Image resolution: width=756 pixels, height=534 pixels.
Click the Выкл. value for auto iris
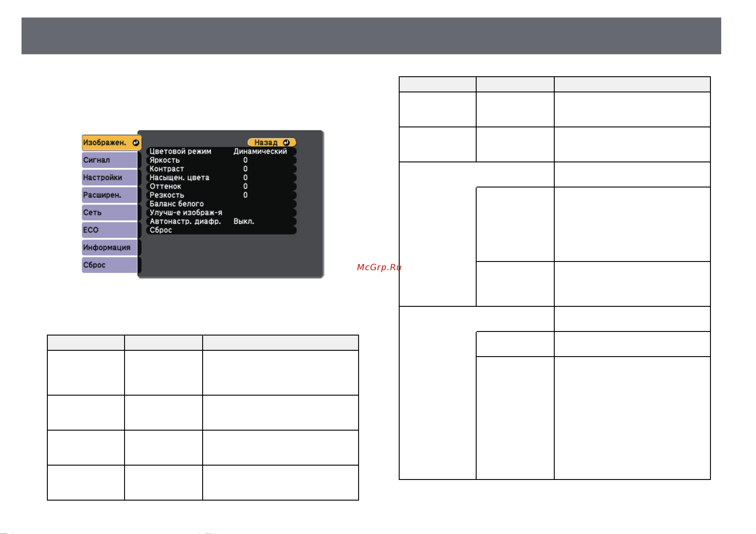tap(244, 221)
